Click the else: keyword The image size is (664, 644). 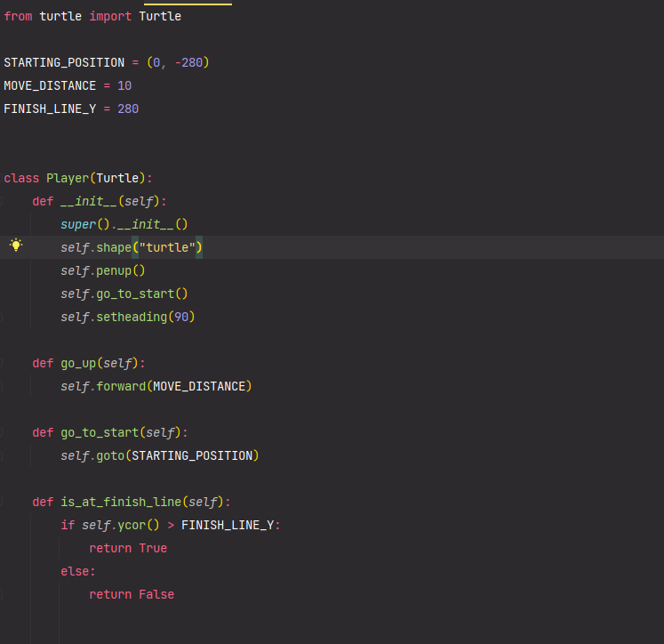[78, 572]
